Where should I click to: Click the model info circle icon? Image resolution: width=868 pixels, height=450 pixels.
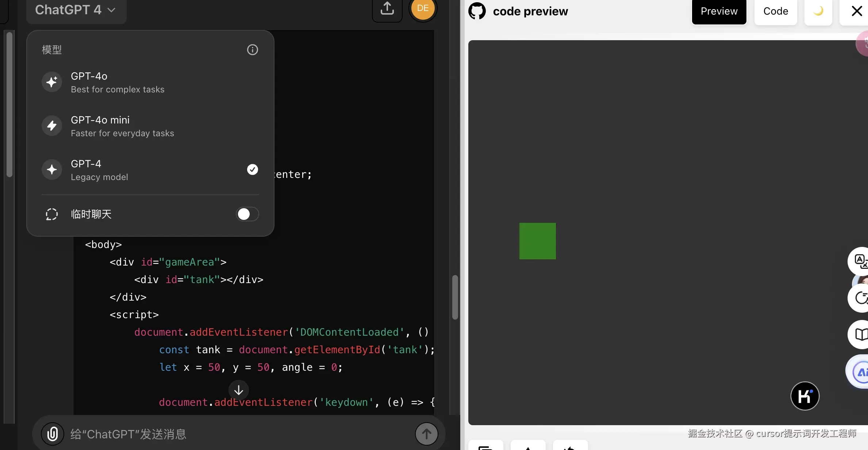pyautogui.click(x=252, y=50)
